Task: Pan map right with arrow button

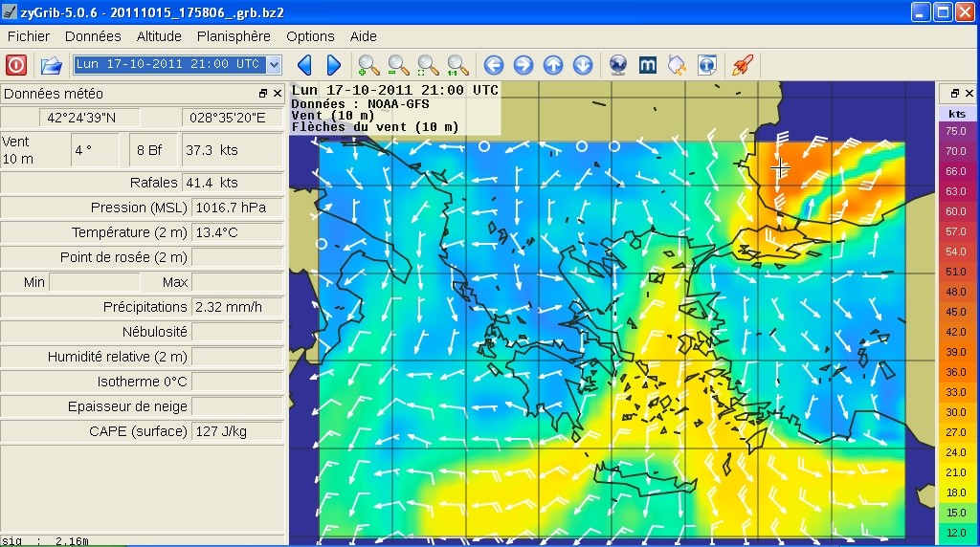Action: click(x=523, y=65)
